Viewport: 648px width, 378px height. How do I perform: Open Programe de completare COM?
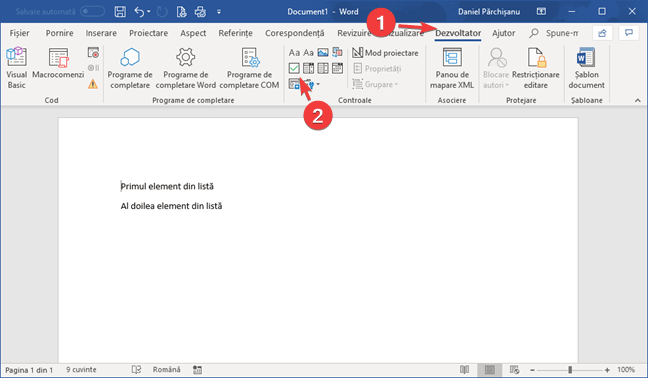click(249, 68)
